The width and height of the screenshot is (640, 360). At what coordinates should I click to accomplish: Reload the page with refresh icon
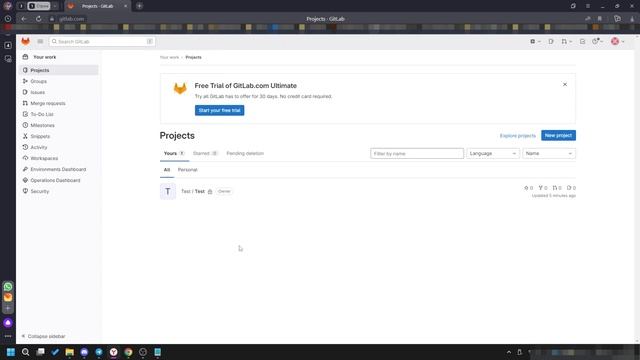[38, 19]
